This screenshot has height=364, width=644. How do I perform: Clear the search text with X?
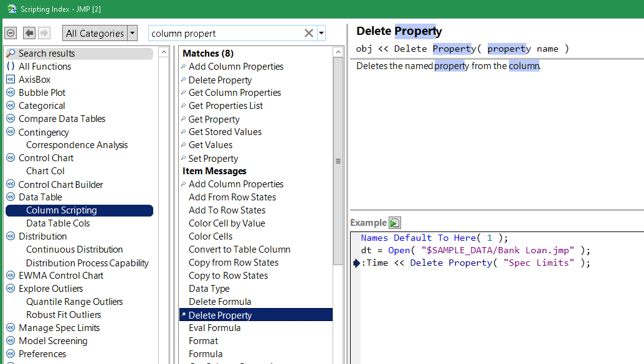pyautogui.click(x=308, y=34)
